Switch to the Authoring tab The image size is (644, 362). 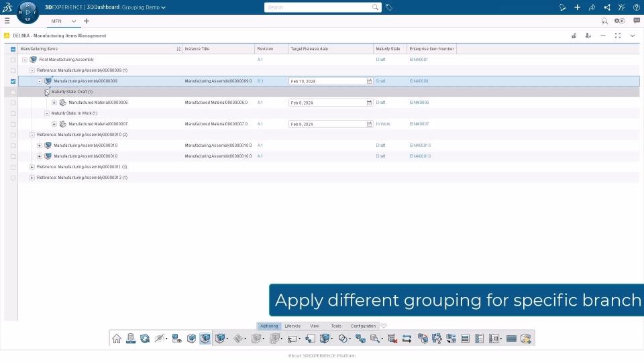tap(269, 326)
